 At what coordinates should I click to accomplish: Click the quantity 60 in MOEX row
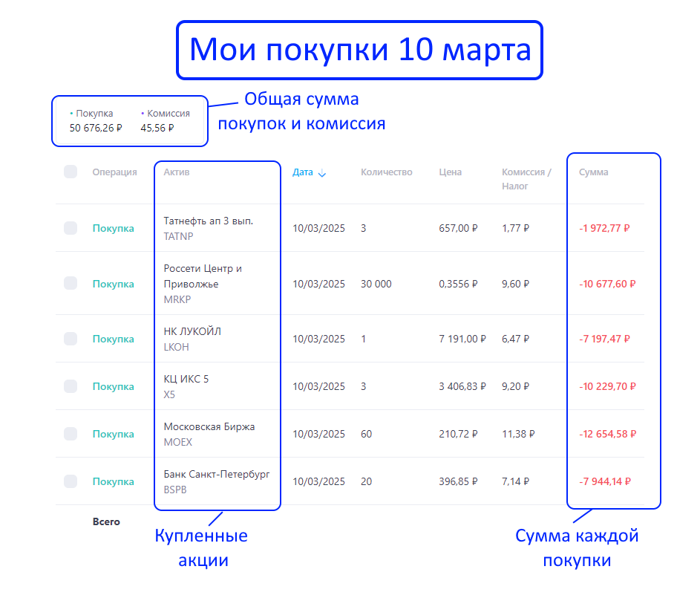click(x=366, y=435)
